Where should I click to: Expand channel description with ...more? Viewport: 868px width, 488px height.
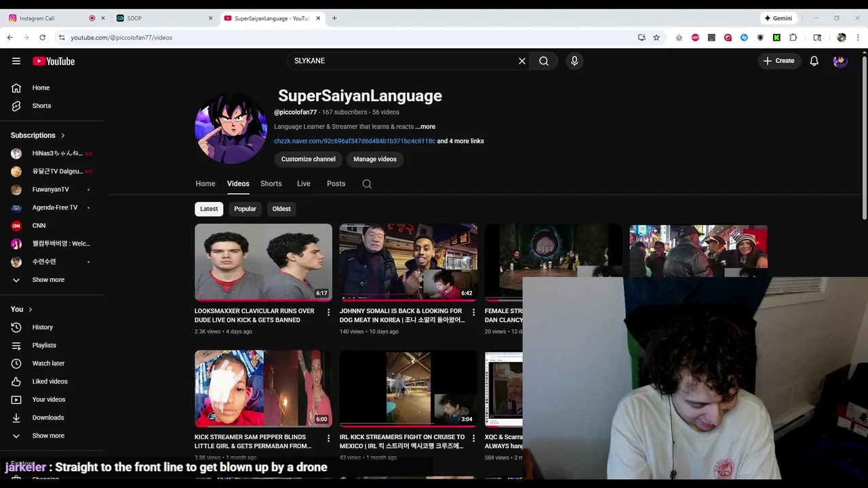pos(425,127)
